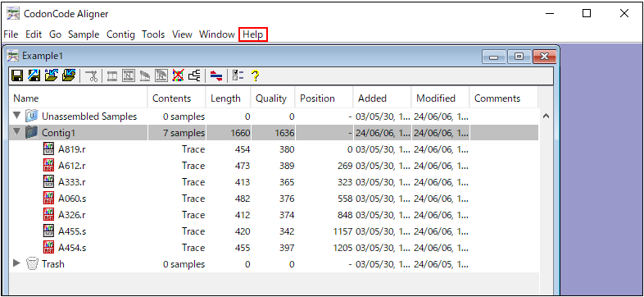Click the Trash bin icon
The width and height of the screenshot is (644, 297).
coord(32,263)
